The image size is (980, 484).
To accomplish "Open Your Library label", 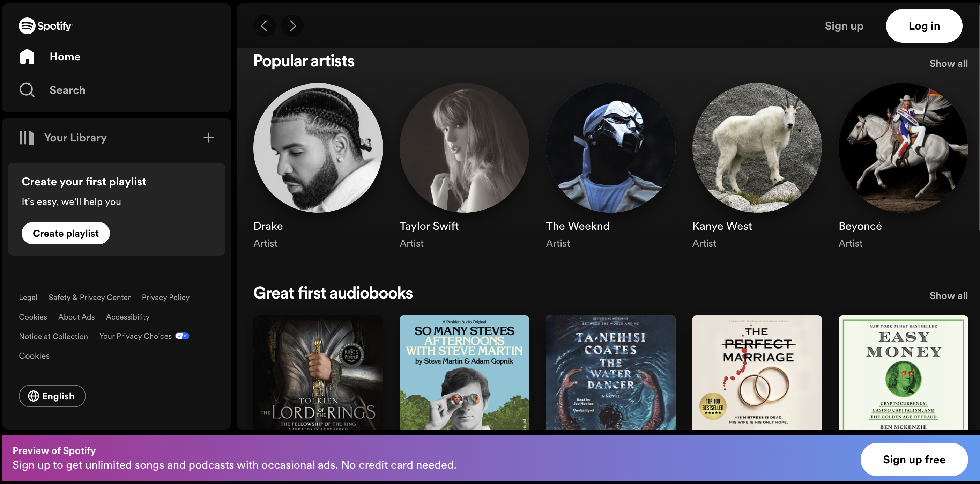I will coord(75,138).
